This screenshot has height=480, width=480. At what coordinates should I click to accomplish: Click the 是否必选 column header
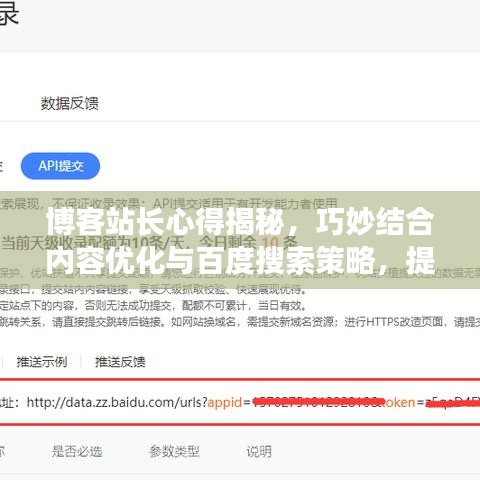pos(77,452)
